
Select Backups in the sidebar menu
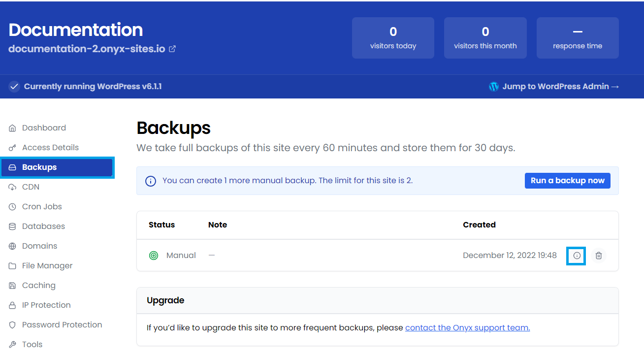coord(57,167)
